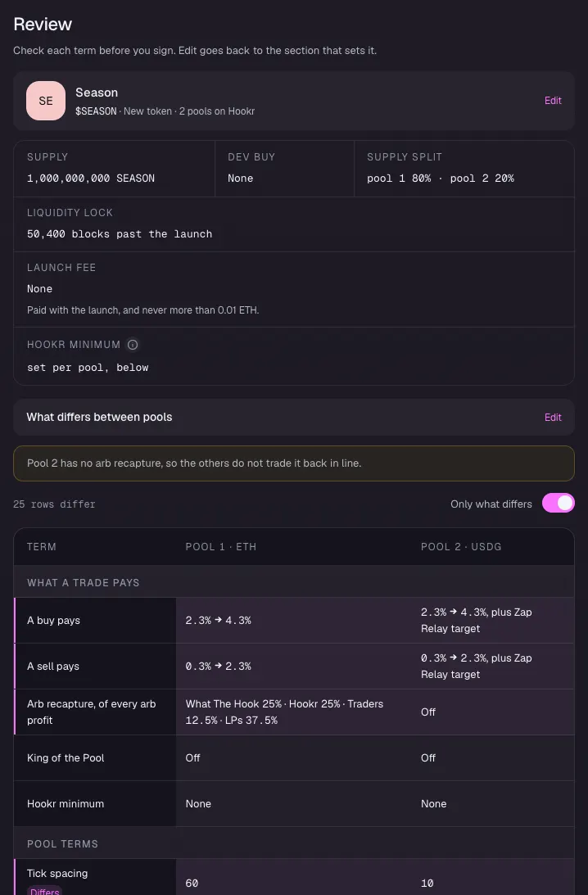Edit the What differs between pools section

[553, 418]
